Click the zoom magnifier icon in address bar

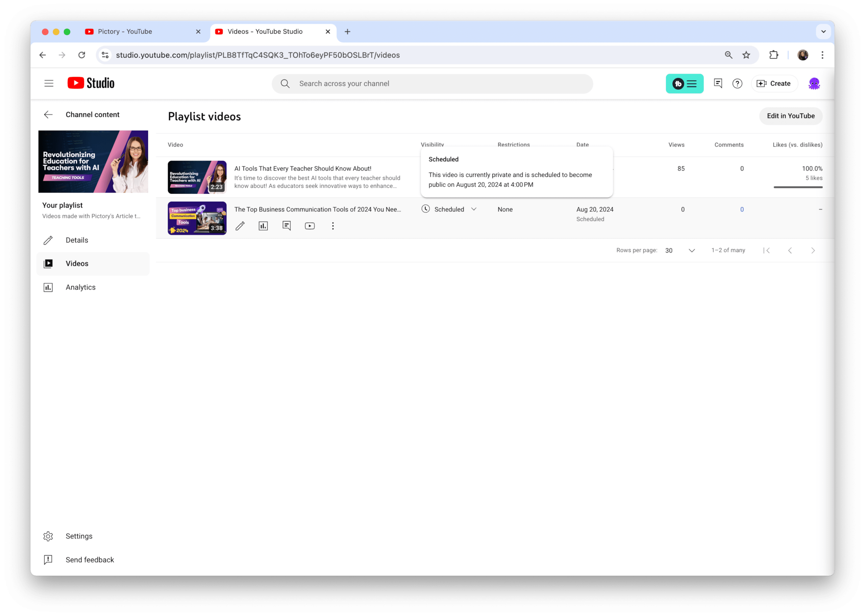(x=728, y=55)
